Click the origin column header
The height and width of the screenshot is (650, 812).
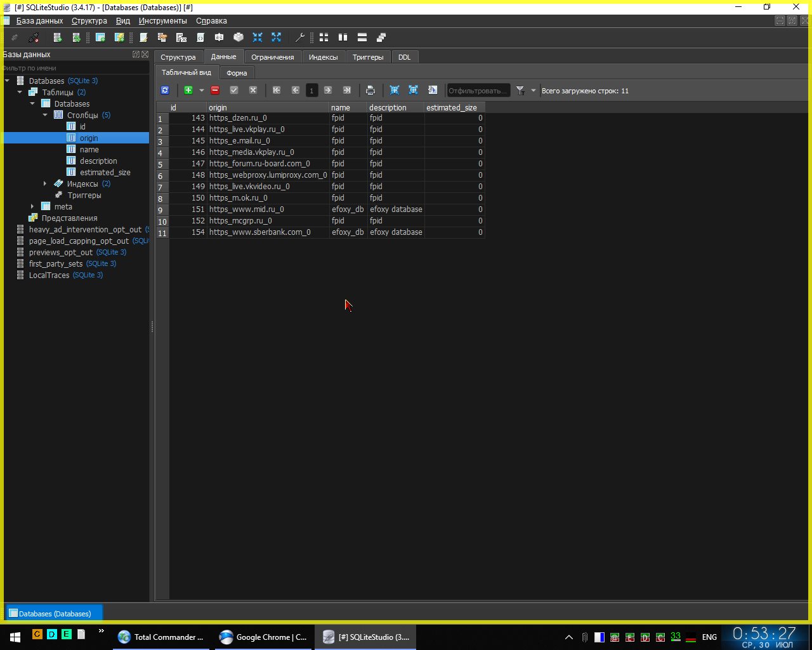coord(266,108)
